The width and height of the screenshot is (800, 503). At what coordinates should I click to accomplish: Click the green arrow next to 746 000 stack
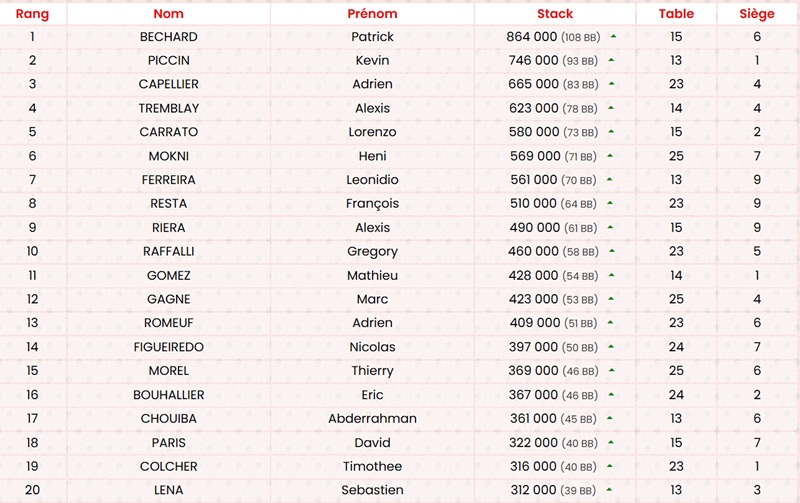[611, 61]
